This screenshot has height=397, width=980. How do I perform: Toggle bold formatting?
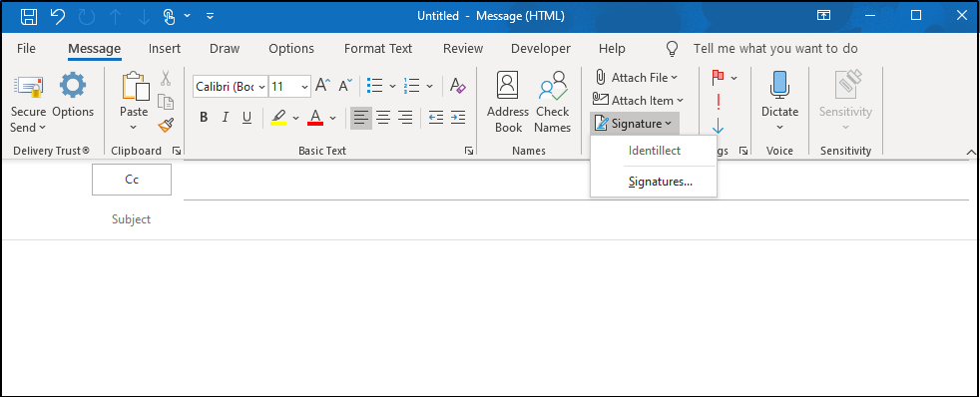point(204,118)
